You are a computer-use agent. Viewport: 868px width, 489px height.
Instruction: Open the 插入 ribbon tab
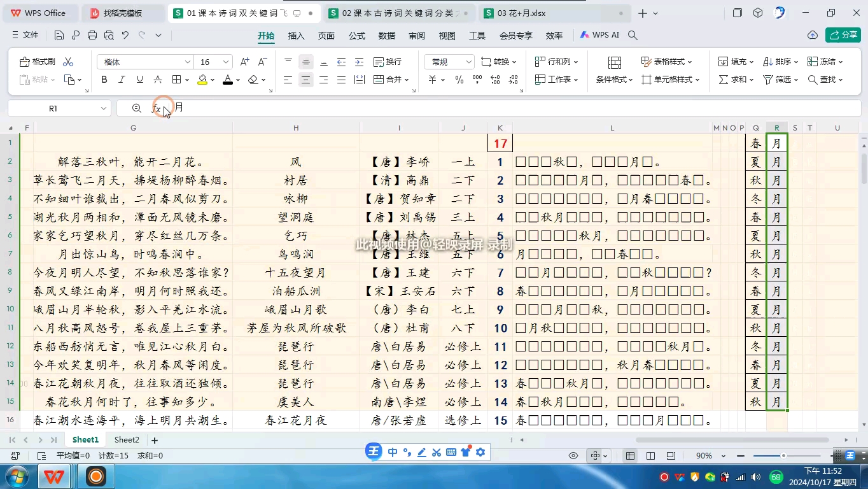(296, 36)
